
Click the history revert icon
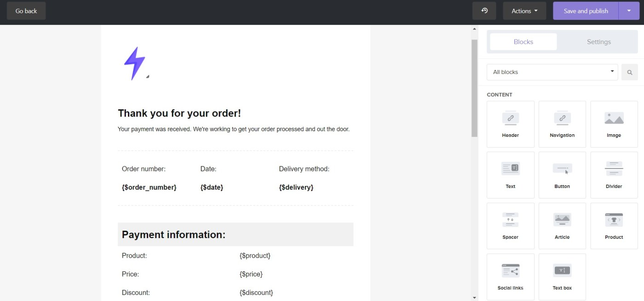(x=484, y=11)
